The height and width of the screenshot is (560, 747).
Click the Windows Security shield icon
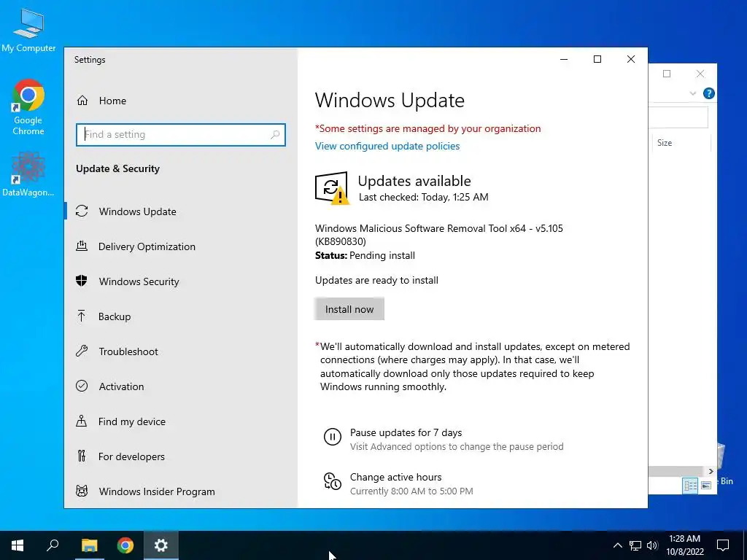[x=82, y=281]
